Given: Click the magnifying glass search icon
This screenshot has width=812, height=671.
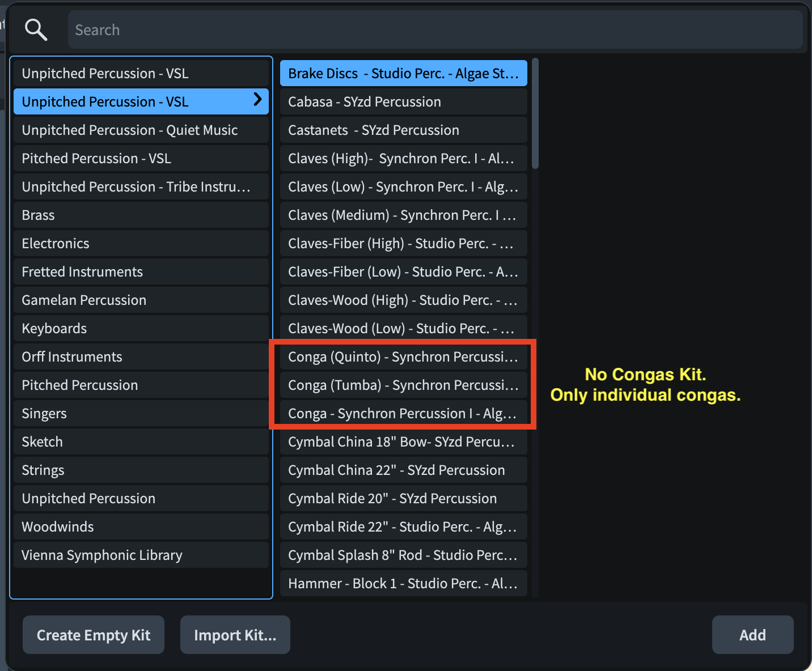Looking at the screenshot, I should click(x=36, y=29).
